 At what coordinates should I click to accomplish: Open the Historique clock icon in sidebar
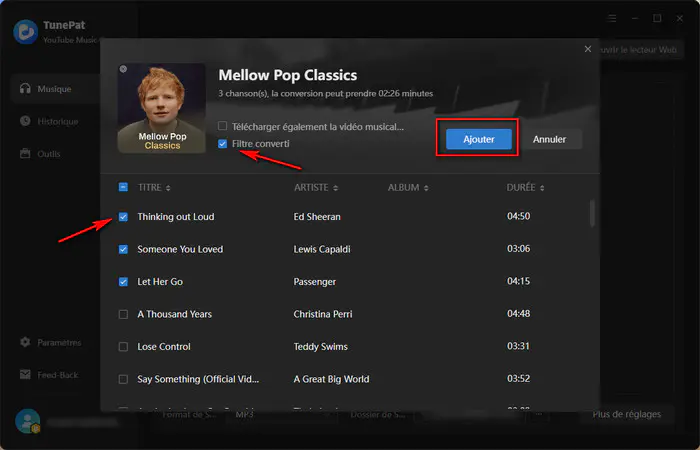coord(25,121)
